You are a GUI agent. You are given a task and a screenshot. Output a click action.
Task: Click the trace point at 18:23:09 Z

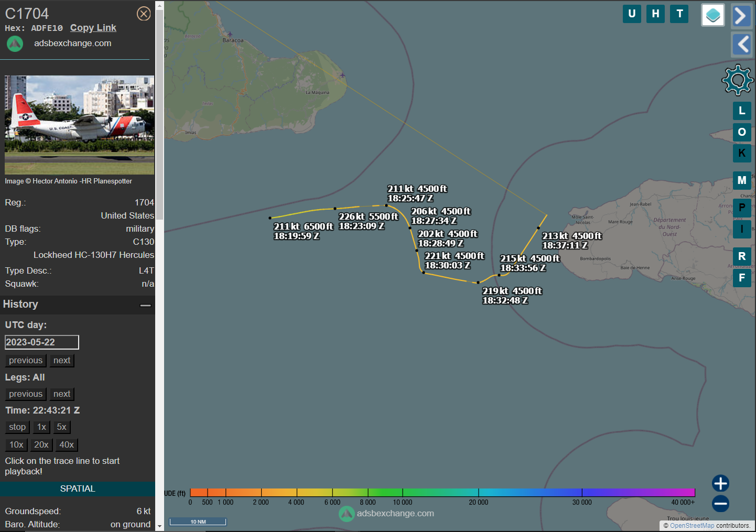[335, 209]
